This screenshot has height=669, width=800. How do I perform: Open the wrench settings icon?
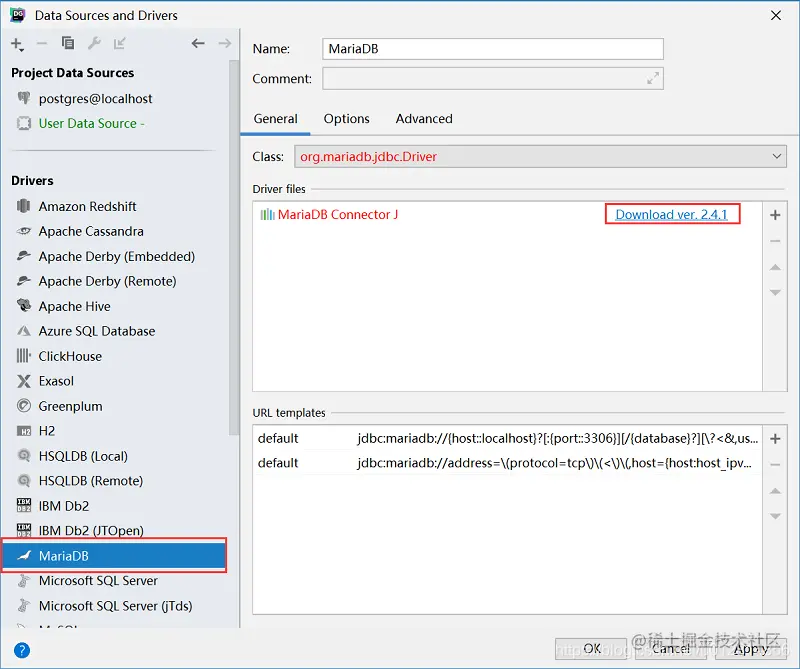tap(94, 43)
